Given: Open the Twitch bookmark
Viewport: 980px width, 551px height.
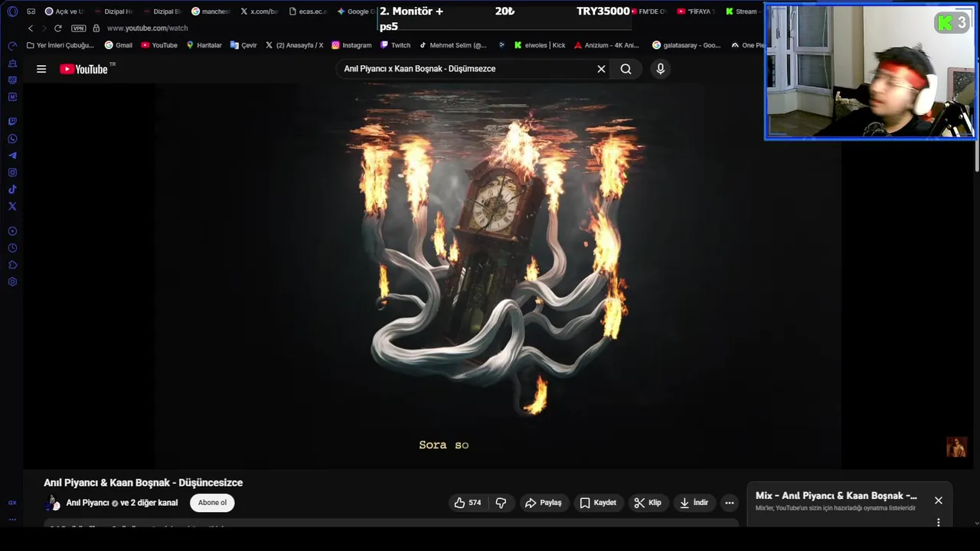Looking at the screenshot, I should tap(396, 45).
